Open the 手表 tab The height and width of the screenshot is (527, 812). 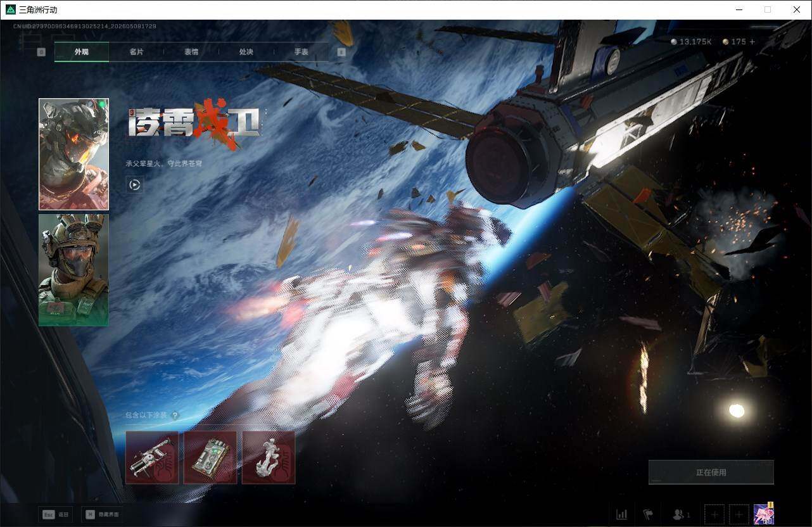(301, 52)
